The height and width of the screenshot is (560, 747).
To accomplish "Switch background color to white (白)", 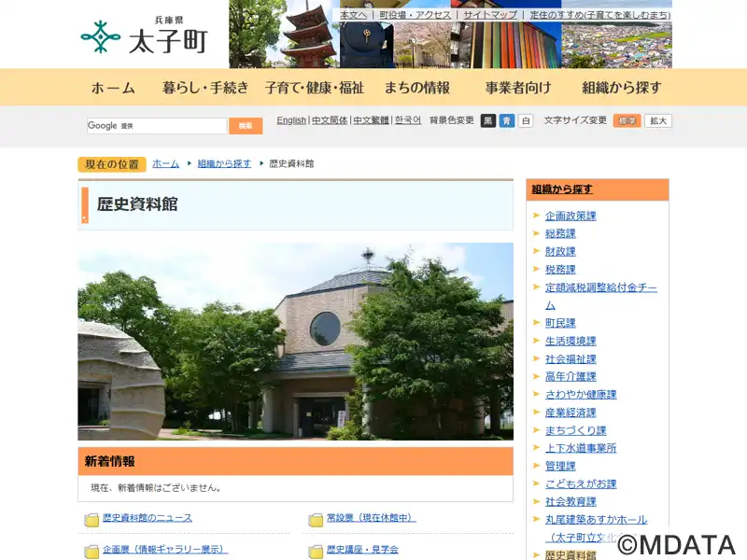I will (526, 121).
